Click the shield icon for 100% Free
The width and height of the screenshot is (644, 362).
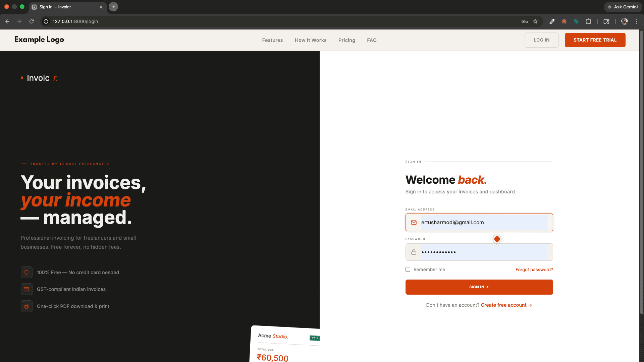coord(26,273)
